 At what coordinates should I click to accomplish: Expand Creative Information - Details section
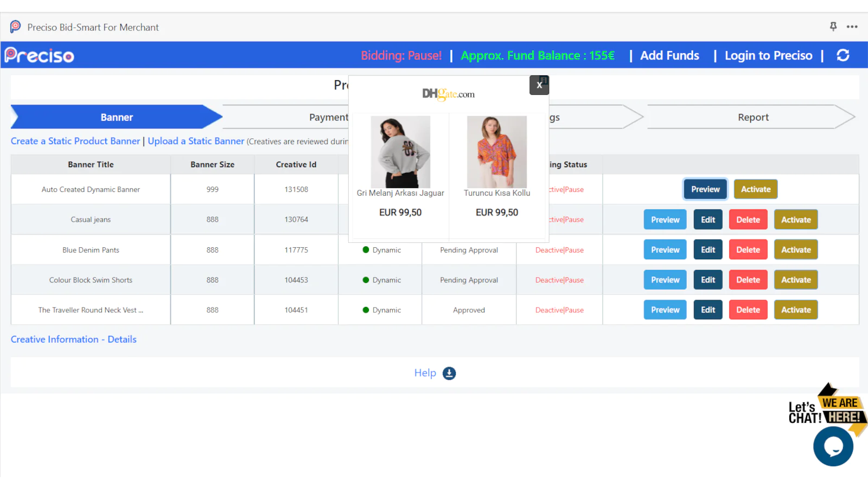(x=74, y=339)
